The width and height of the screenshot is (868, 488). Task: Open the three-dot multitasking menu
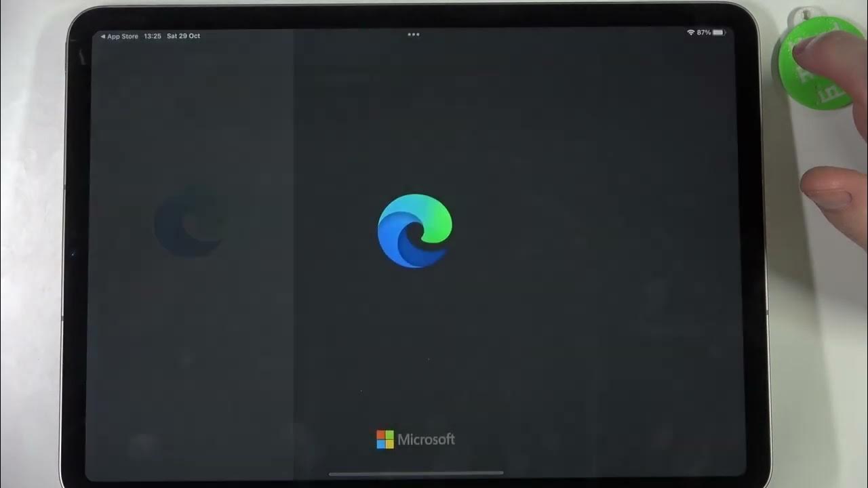pyautogui.click(x=414, y=35)
